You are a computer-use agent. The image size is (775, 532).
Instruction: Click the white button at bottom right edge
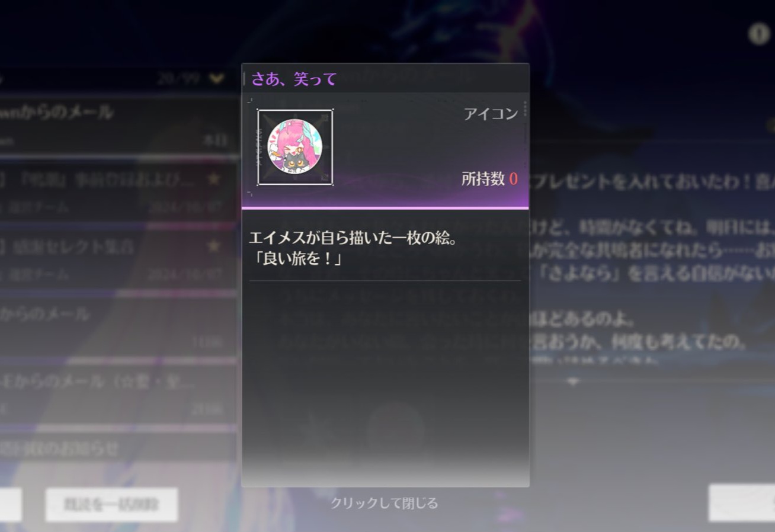tap(742, 503)
